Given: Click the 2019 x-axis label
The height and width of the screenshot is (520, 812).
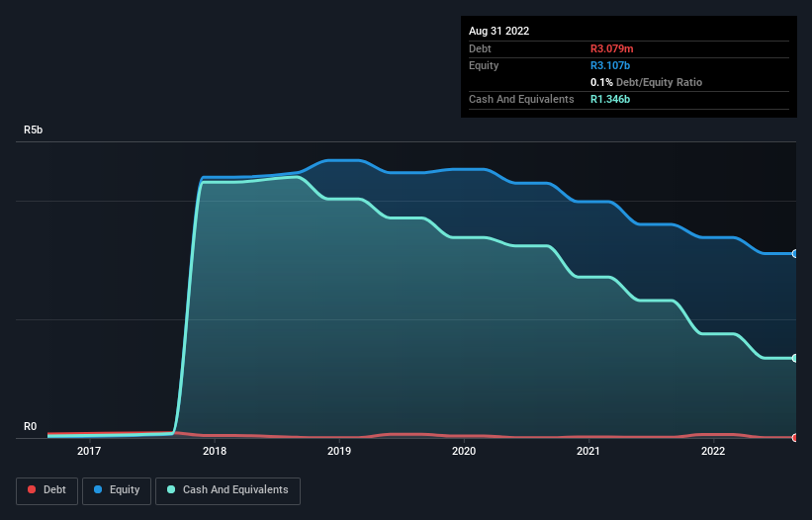Looking at the screenshot, I should coord(339,451).
